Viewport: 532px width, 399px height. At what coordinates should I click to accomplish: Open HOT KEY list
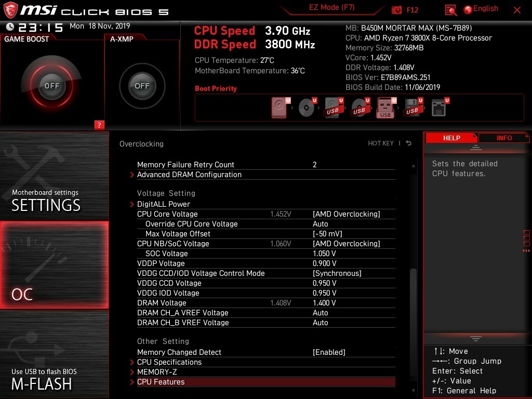tap(381, 143)
